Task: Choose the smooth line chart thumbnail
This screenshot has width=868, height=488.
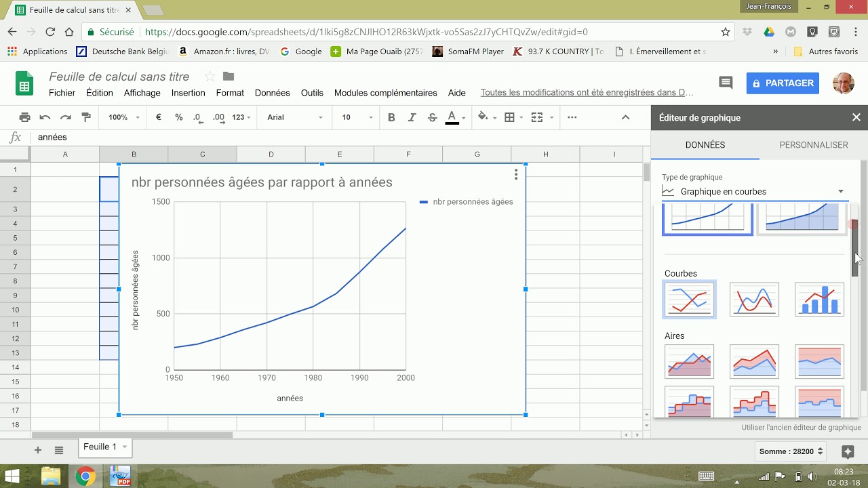Action: [x=754, y=299]
